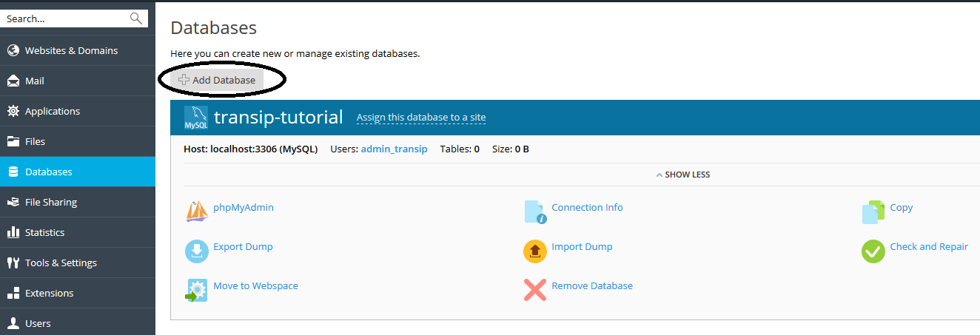Screen dimensions: 980x335
Task: Click the Check and Repair link
Action: pyautogui.click(x=929, y=246)
